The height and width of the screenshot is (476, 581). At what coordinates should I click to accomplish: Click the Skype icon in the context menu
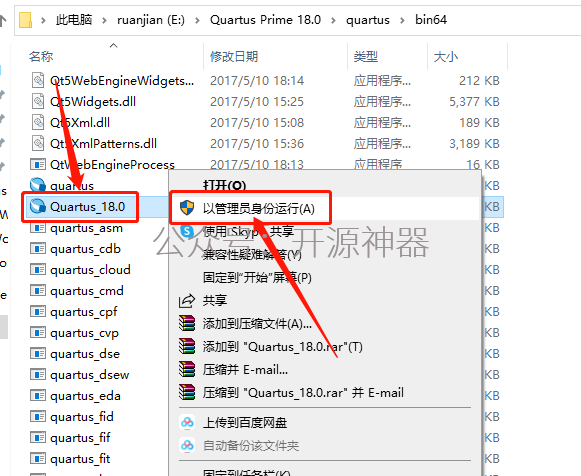187,231
